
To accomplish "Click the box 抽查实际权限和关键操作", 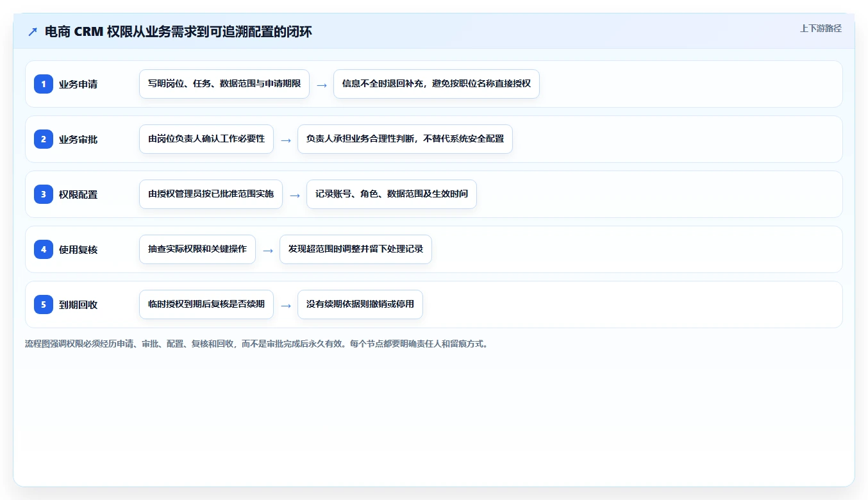I will click(197, 249).
